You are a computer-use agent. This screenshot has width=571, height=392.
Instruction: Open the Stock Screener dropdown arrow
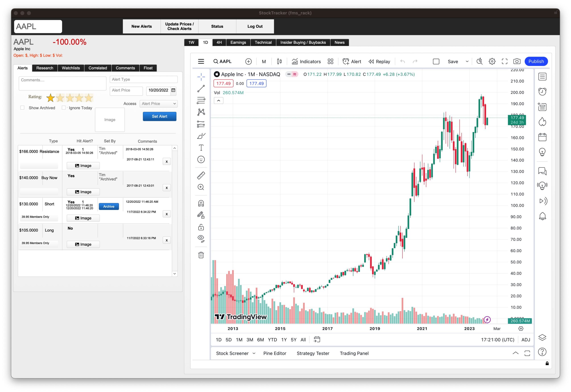click(254, 353)
